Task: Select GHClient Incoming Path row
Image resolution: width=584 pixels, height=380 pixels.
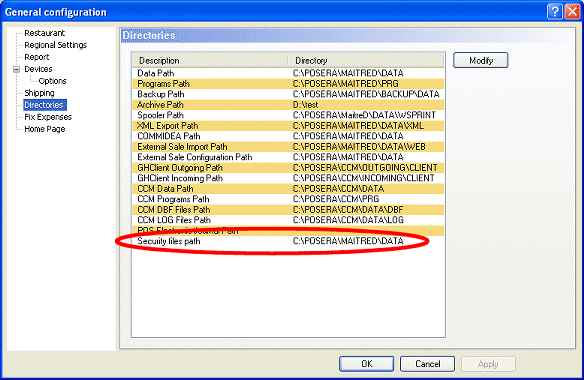Action: tap(288, 178)
